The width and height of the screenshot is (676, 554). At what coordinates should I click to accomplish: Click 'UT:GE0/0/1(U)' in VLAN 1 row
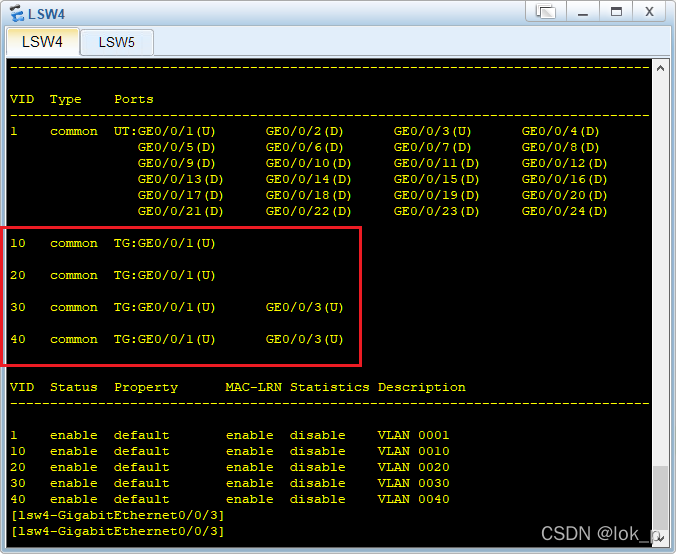pos(164,131)
